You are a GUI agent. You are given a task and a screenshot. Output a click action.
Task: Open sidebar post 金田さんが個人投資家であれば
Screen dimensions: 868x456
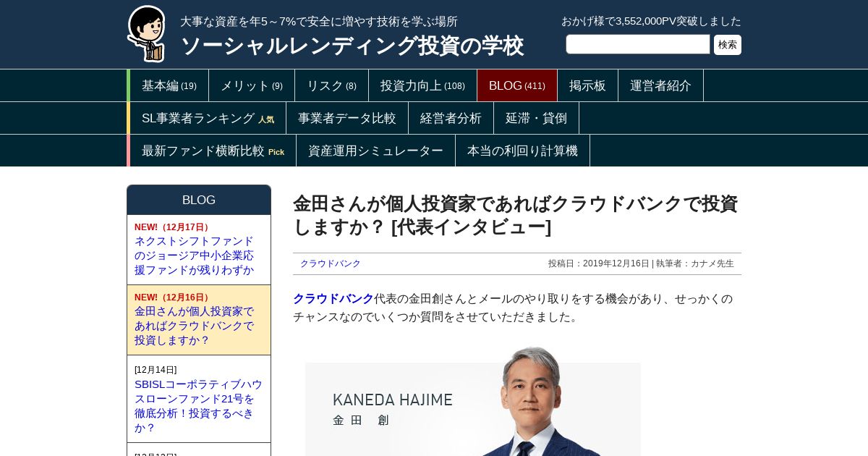tap(199, 320)
